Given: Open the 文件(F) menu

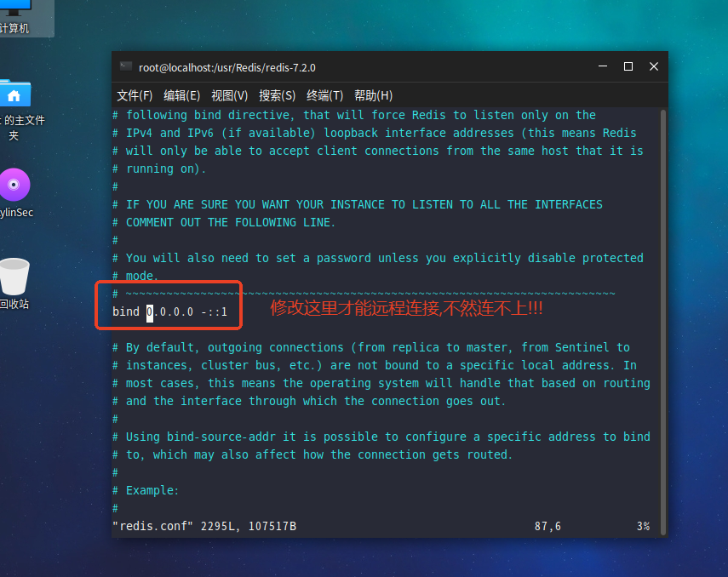Looking at the screenshot, I should [133, 95].
